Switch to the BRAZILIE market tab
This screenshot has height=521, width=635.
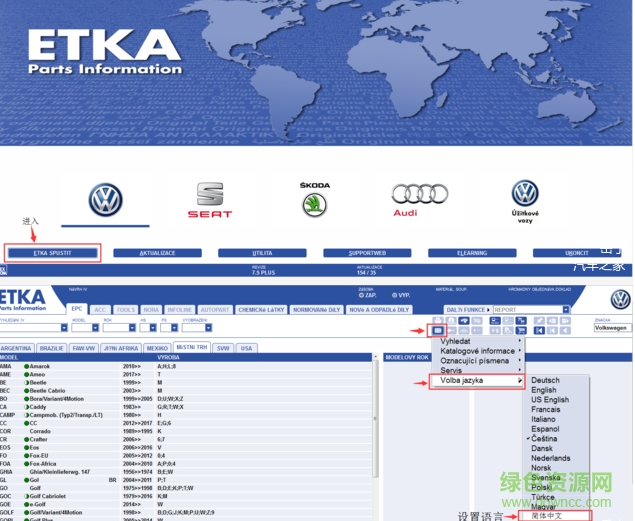click(x=52, y=348)
